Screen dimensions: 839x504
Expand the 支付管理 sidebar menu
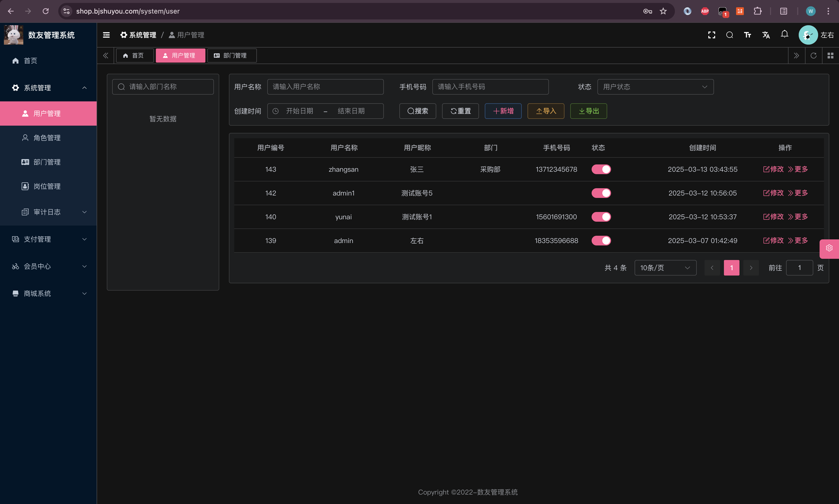point(48,239)
